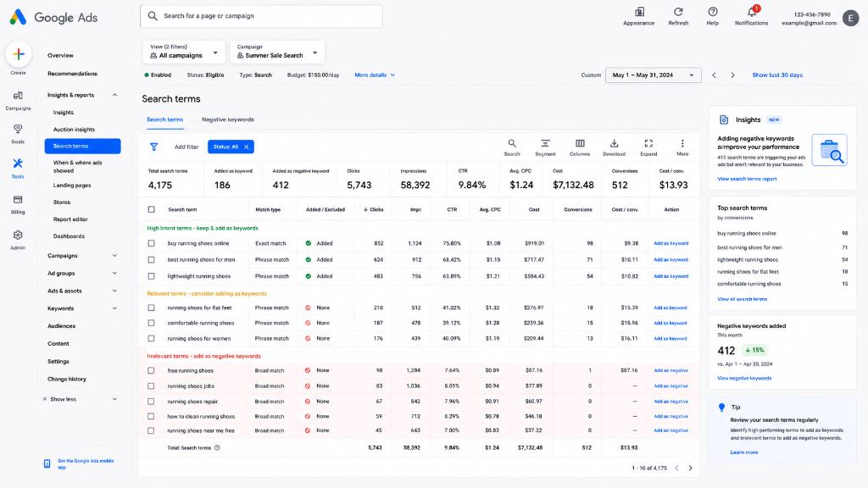The height and width of the screenshot is (488, 868).
Task: Click View negative keywords link
Action: click(744, 379)
